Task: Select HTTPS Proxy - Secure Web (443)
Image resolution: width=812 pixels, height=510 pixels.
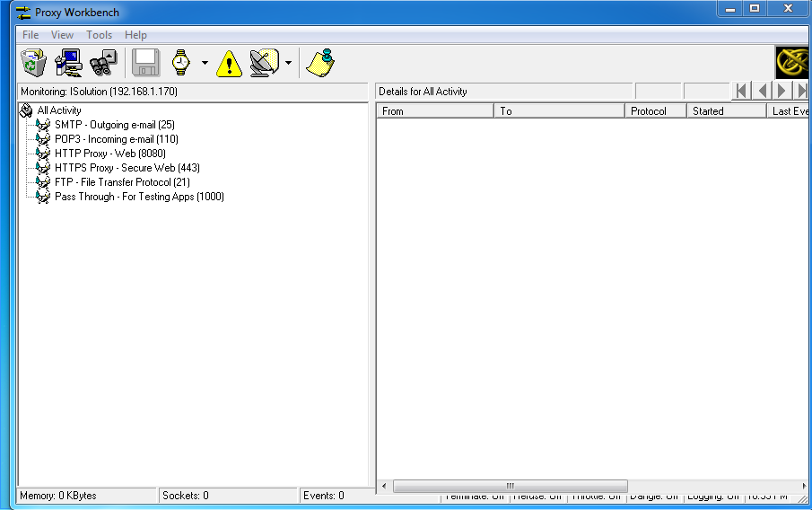Action: 127,168
